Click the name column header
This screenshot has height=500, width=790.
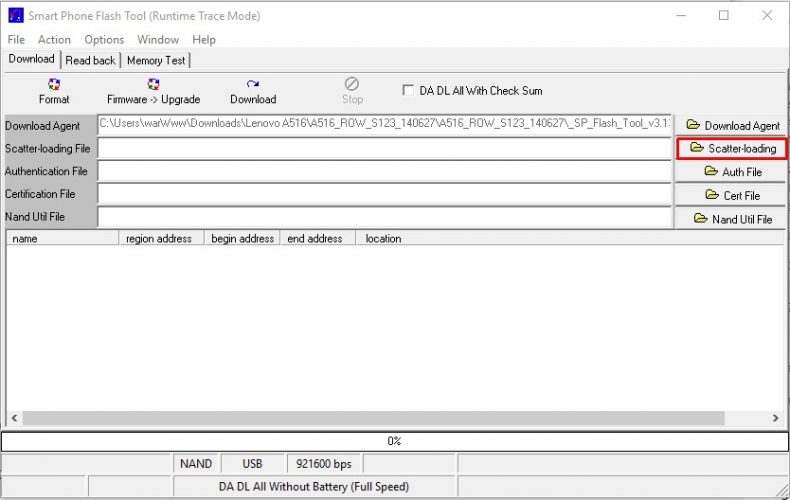click(x=62, y=238)
